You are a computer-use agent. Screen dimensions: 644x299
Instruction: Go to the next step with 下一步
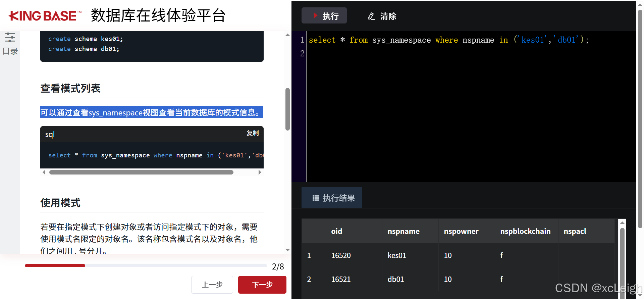pos(262,285)
